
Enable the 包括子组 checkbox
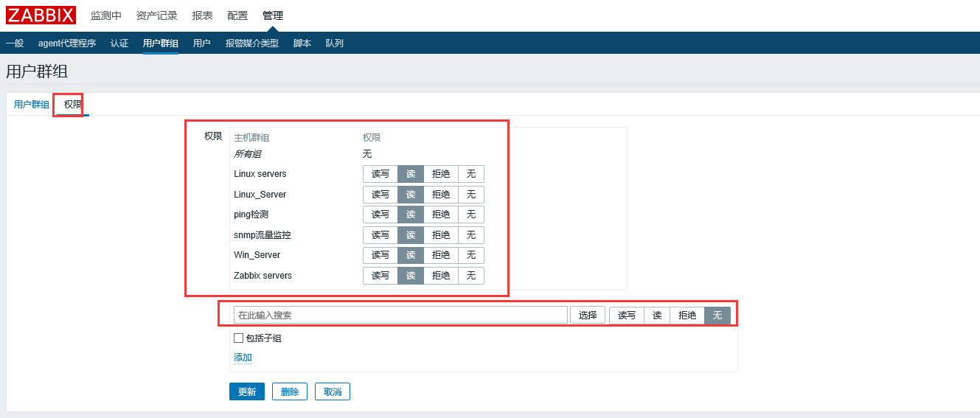[x=238, y=338]
